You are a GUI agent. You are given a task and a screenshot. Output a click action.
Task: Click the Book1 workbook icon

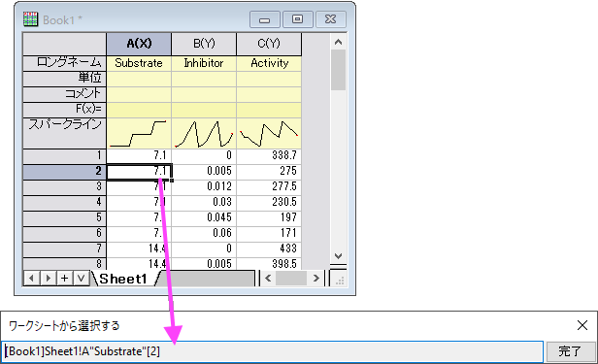coord(30,19)
